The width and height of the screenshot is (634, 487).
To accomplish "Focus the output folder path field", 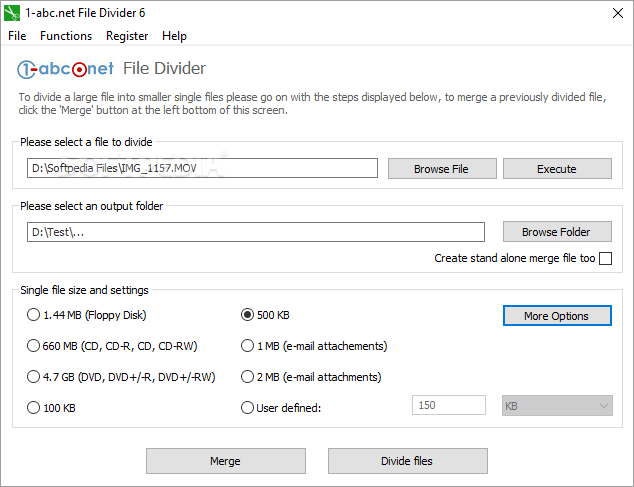I will 256,232.
